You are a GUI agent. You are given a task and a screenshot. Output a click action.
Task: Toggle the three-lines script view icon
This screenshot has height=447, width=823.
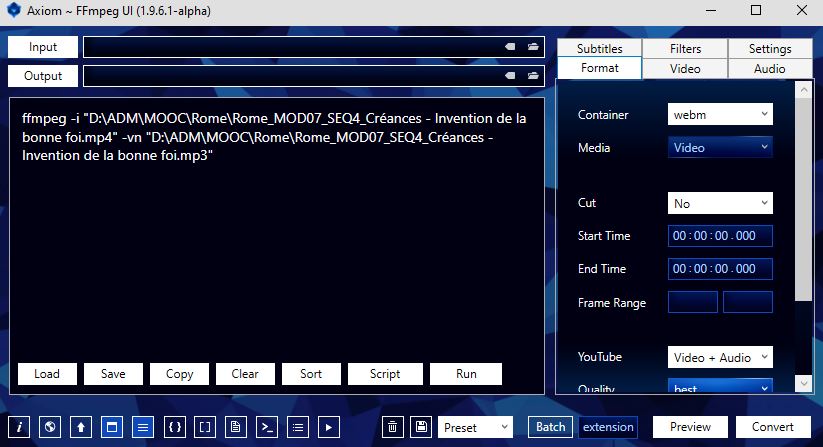143,427
